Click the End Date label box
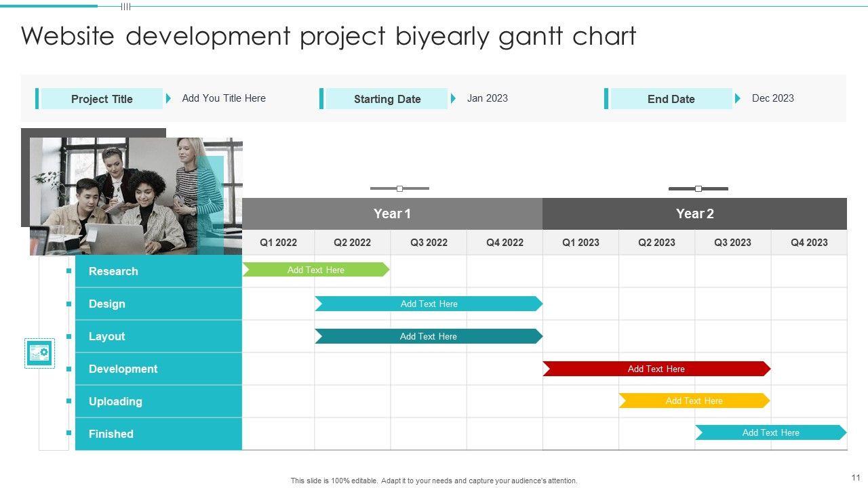This screenshot has width=868, height=488. 671,99
